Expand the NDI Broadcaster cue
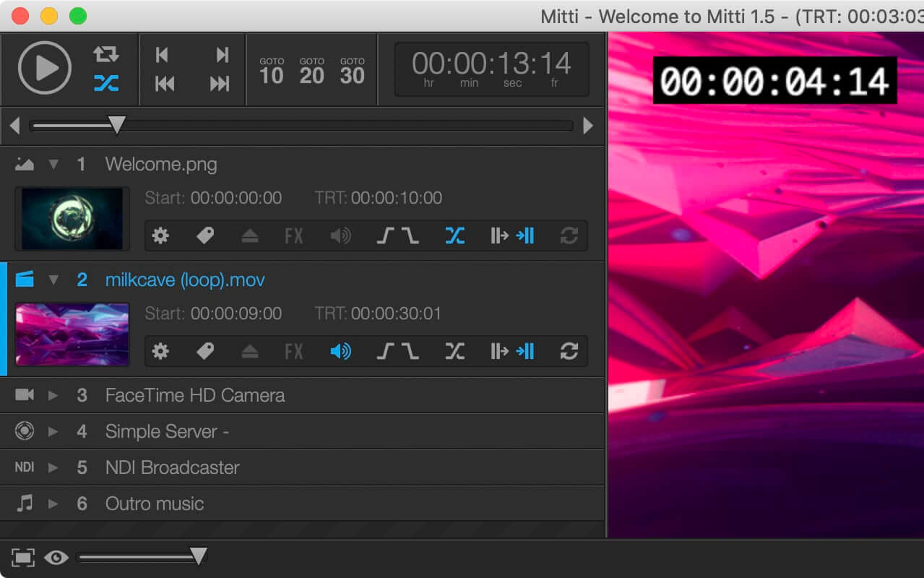Screen dimensions: 924x578 click(53, 467)
